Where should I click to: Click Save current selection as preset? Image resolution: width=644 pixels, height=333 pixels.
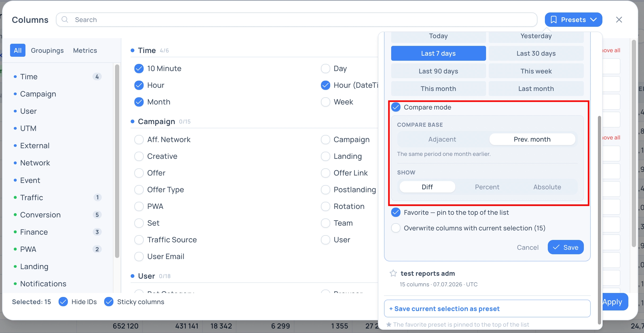click(487, 309)
